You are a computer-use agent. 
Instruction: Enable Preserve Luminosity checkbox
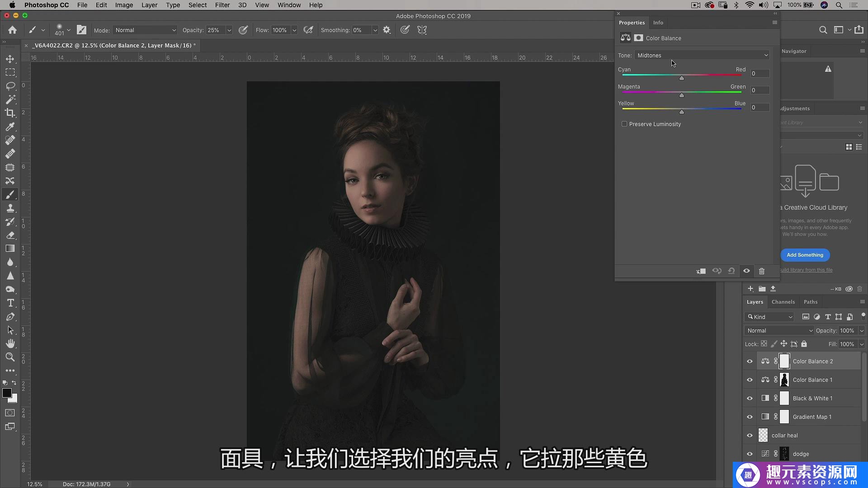624,124
